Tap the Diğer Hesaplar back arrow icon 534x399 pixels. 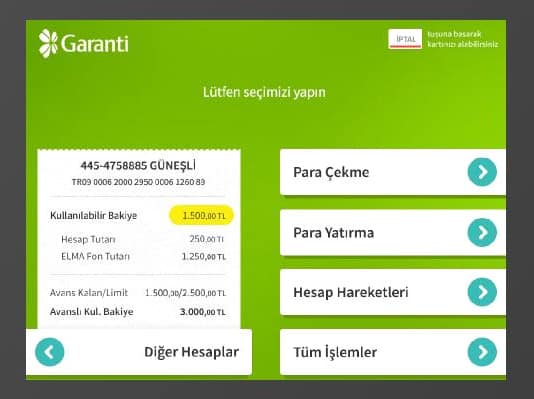pyautogui.click(x=50, y=352)
